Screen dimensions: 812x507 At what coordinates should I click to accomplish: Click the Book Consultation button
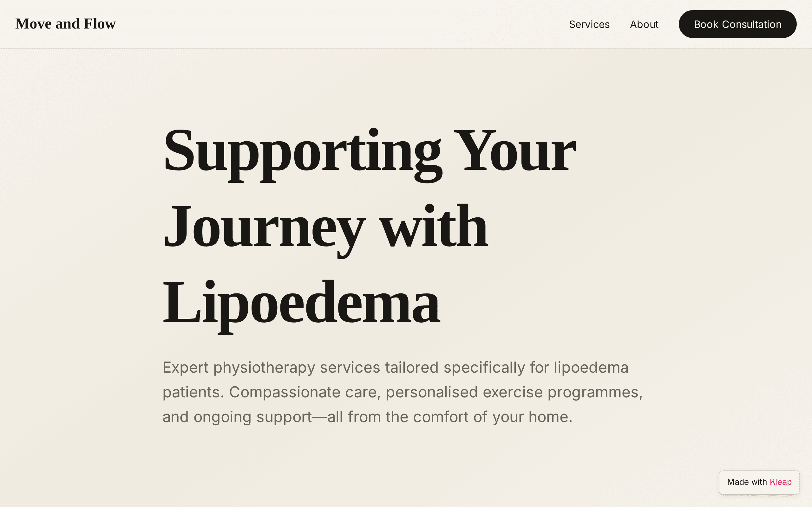point(737,24)
